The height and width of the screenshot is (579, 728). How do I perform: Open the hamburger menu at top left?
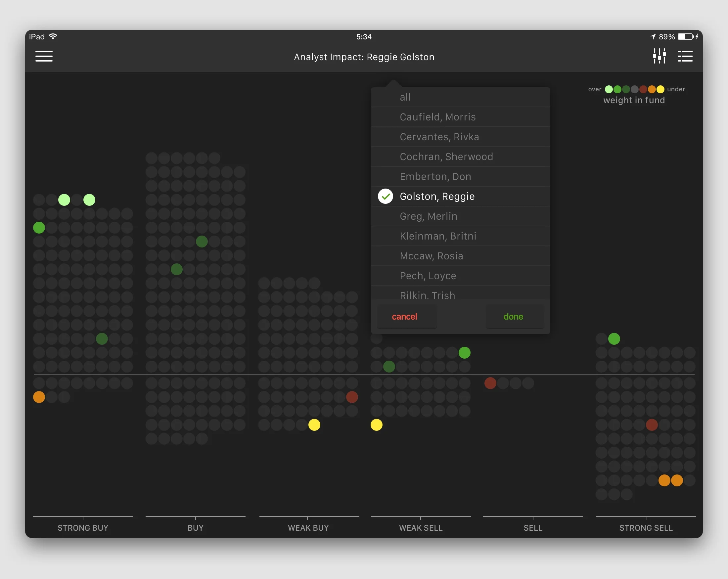click(x=44, y=56)
